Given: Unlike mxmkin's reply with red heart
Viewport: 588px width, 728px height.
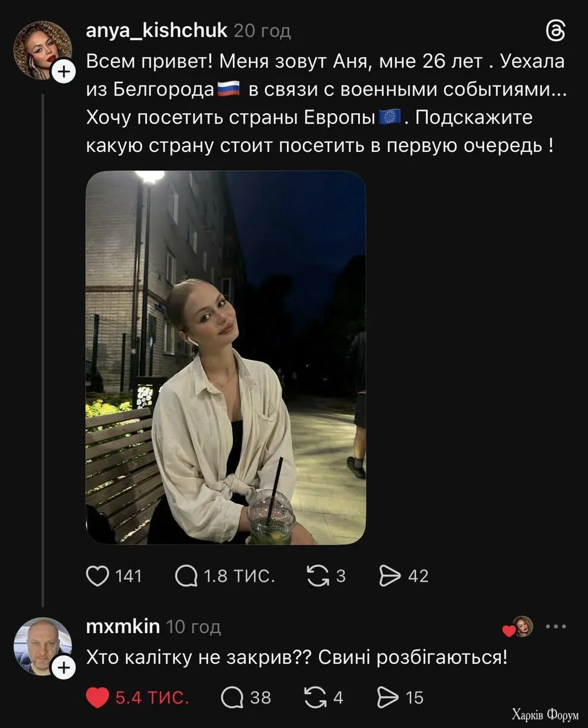Looking at the screenshot, I should (x=97, y=698).
